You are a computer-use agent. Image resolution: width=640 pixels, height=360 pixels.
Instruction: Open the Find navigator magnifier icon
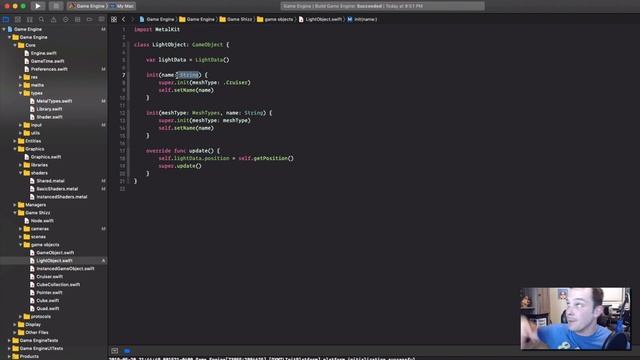[x=41, y=20]
